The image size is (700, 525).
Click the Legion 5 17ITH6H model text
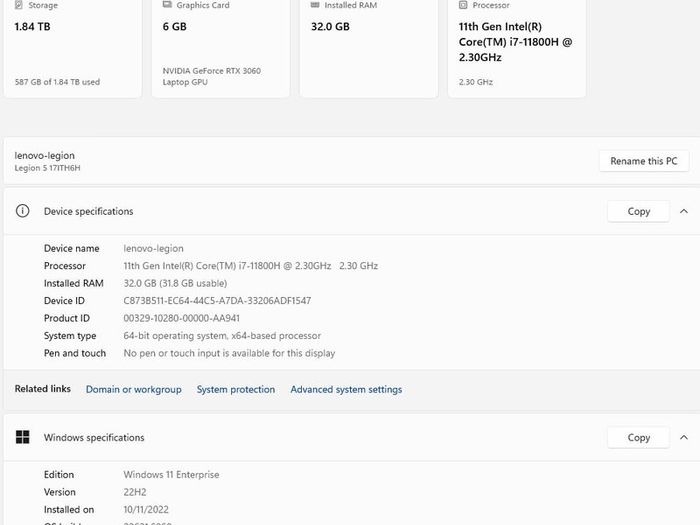click(x=47, y=168)
